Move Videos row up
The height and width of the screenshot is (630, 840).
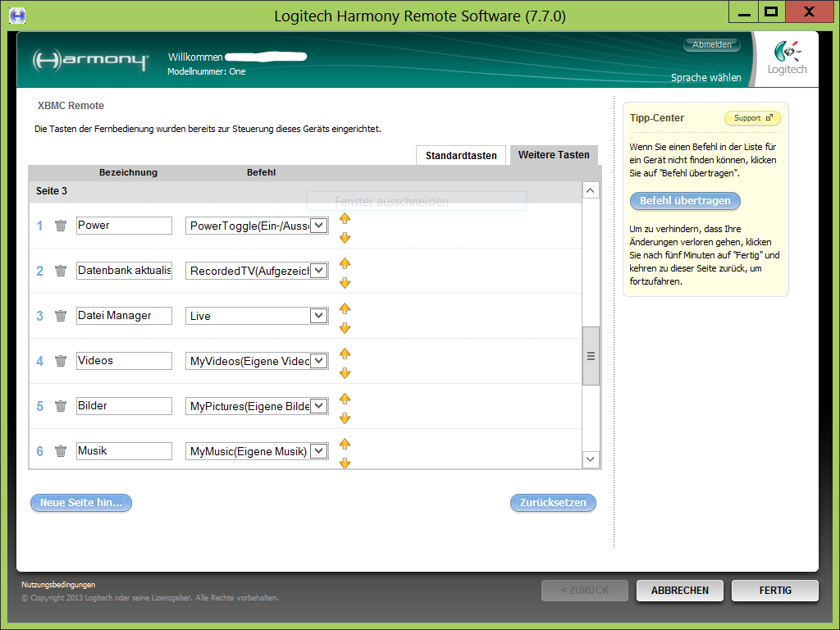pos(345,353)
